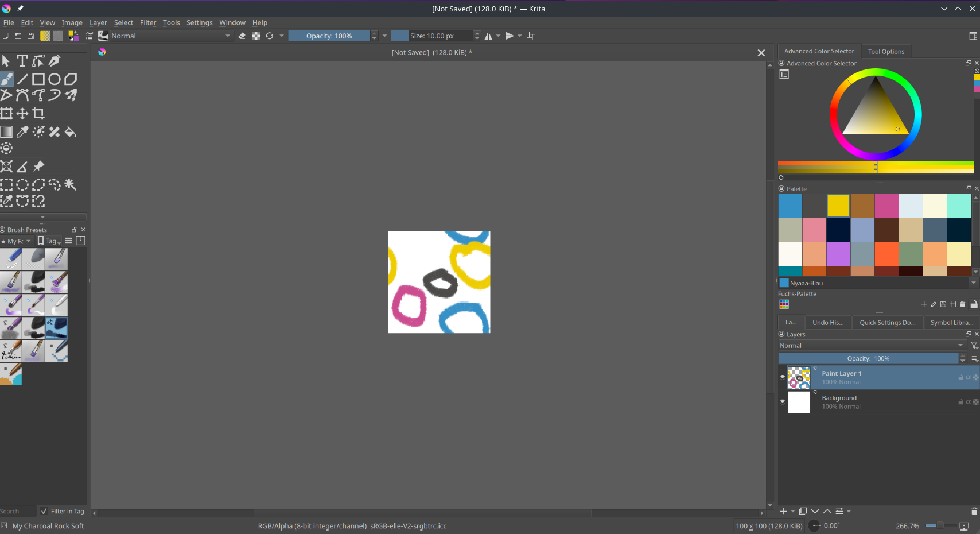This screenshot has width=980, height=534.
Task: Expand the add layer type dropdown arrow
Action: [793, 511]
